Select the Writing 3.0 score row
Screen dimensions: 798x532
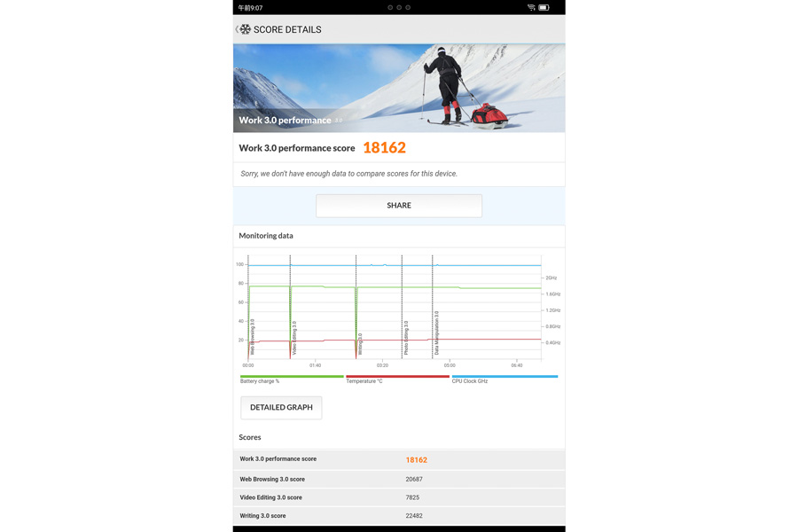coord(399,516)
